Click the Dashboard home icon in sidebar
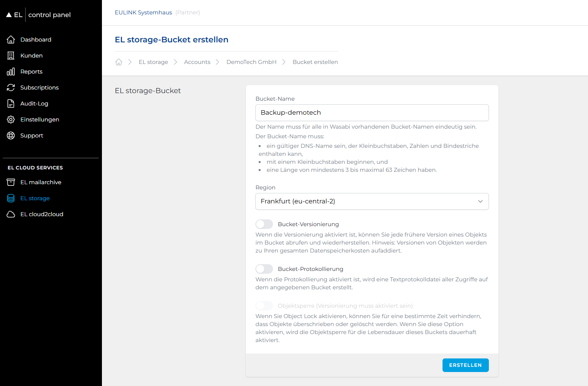Image resolution: width=588 pixels, height=386 pixels. [x=11, y=40]
